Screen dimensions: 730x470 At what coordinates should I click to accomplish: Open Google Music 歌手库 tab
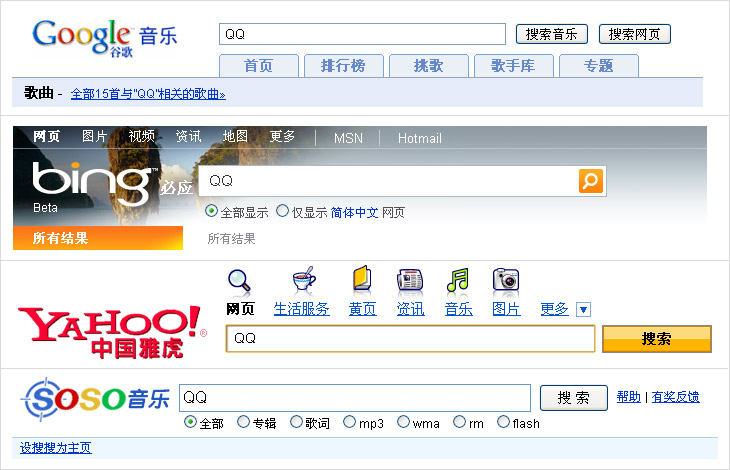(514, 66)
